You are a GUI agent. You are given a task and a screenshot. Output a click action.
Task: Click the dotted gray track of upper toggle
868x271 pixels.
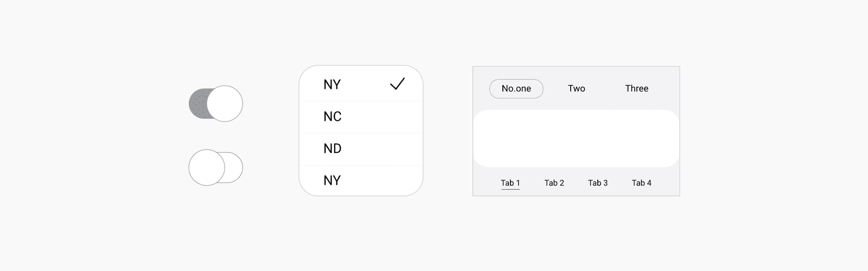pyautogui.click(x=197, y=104)
